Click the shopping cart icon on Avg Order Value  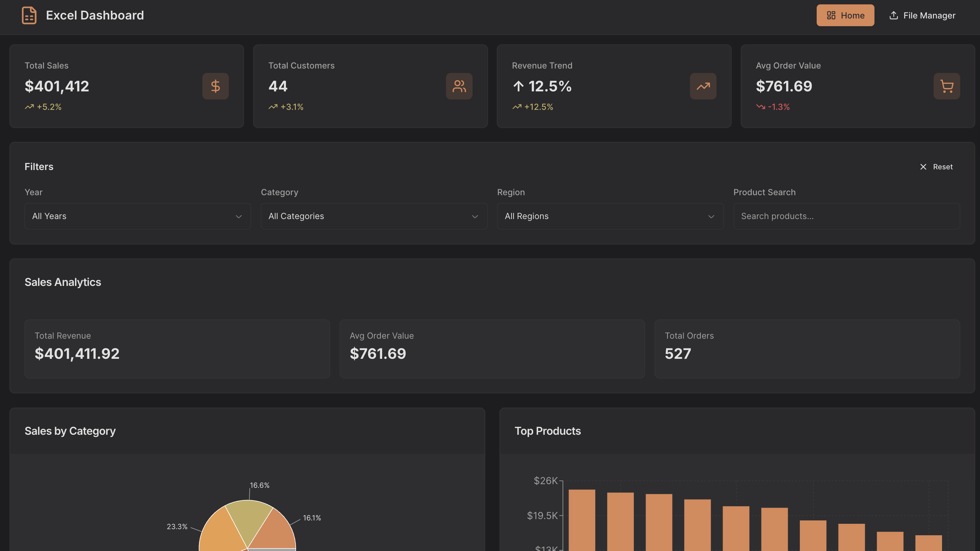947,86
